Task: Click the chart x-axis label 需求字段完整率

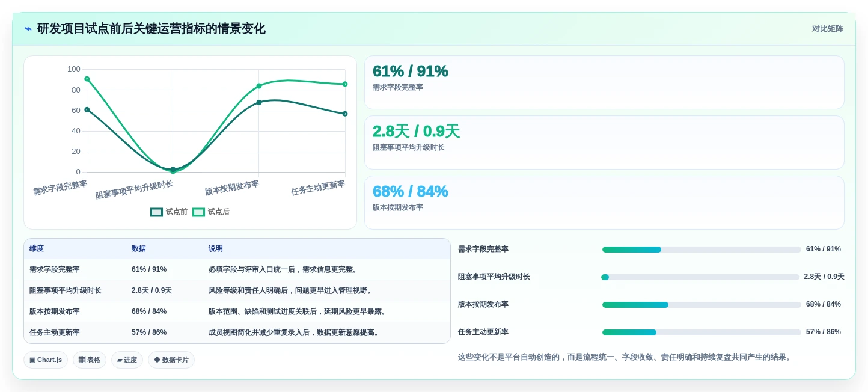Action: [60, 188]
